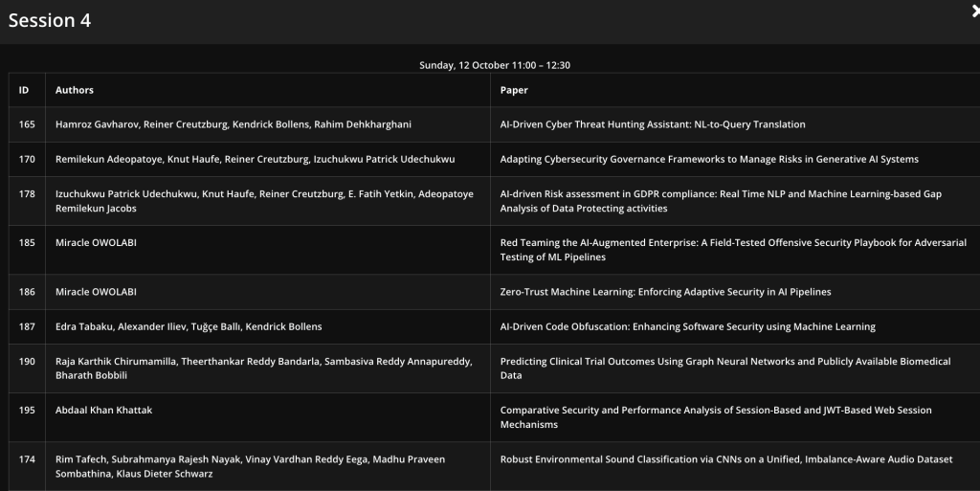This screenshot has width=980, height=491.
Task: Open the AI-Driven Code Obfuscation paper
Action: coord(687,326)
